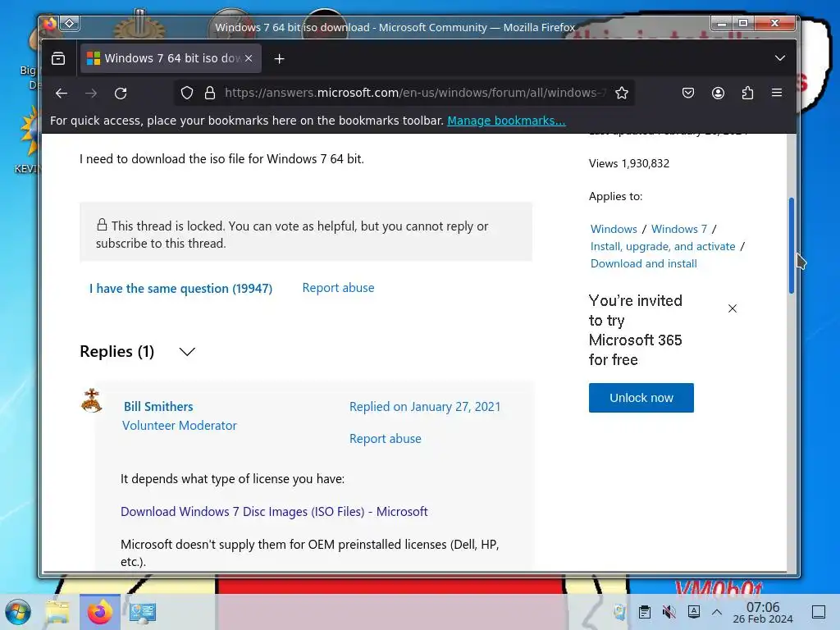Open Extensions puzzle icon
This screenshot has height=630, width=840.
pos(747,94)
